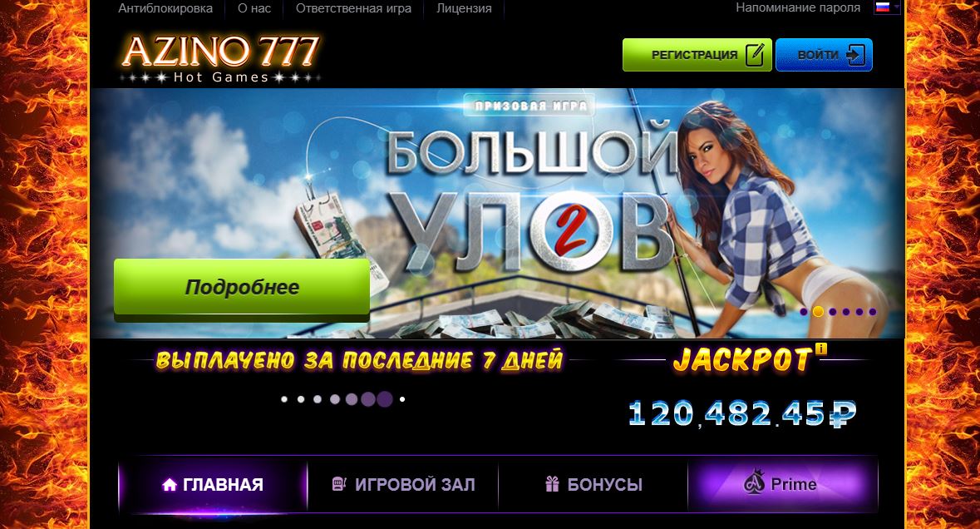980x529 pixels.
Task: Open the Напоминание пароля link
Action: coord(798,7)
